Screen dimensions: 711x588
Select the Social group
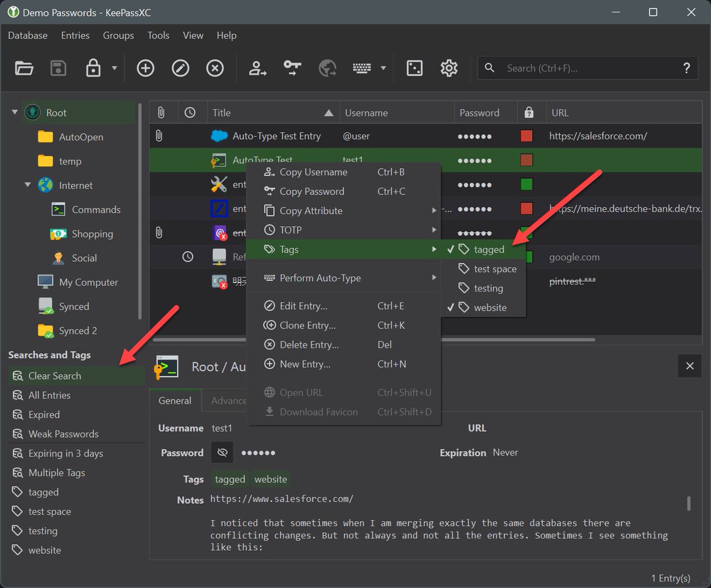74,258
